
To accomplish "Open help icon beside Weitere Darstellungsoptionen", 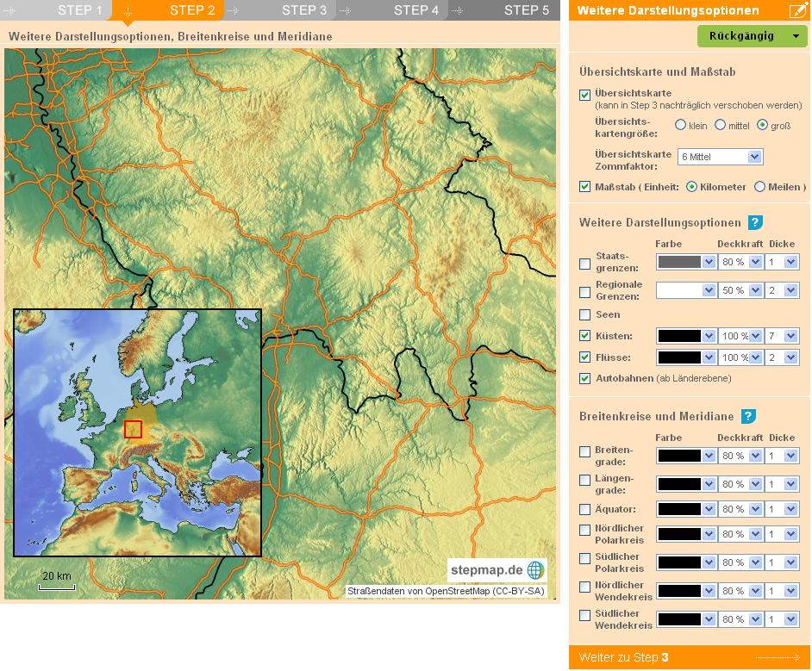I will 755,222.
